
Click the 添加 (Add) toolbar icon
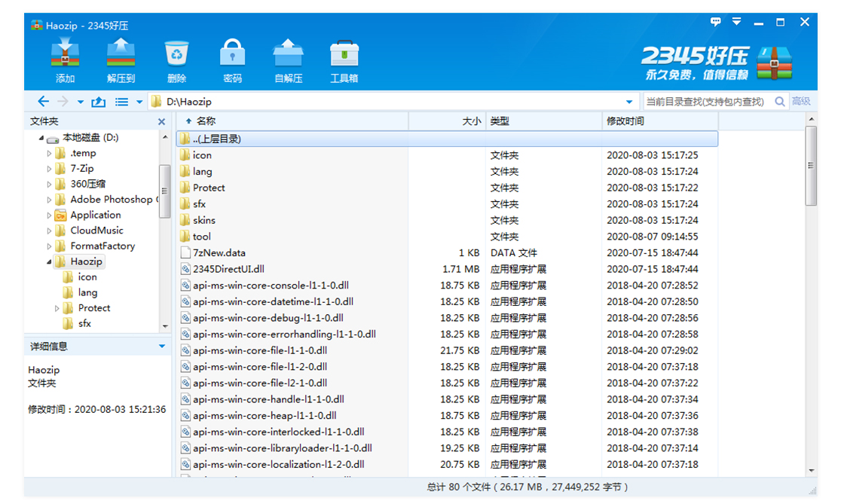click(x=65, y=60)
